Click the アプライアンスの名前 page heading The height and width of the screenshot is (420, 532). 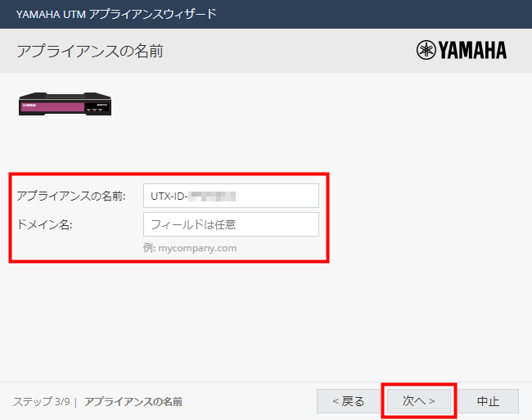(89, 51)
